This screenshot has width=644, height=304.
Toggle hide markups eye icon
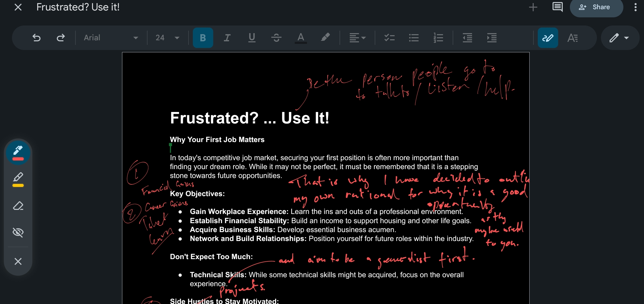coord(18,232)
